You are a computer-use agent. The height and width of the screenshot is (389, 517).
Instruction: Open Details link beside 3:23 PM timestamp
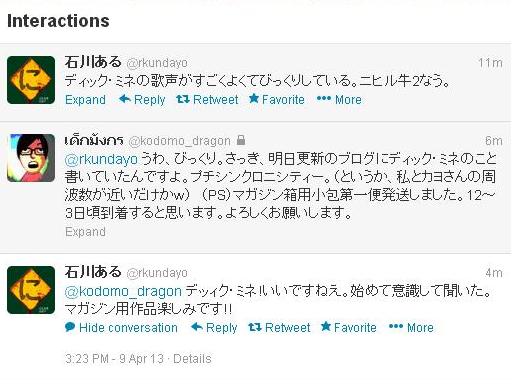click(192, 359)
